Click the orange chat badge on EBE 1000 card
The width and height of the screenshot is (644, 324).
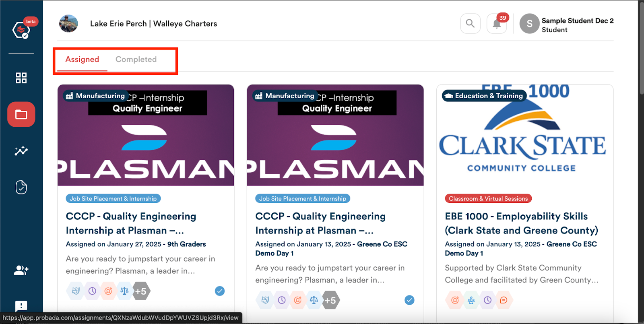(x=504, y=300)
